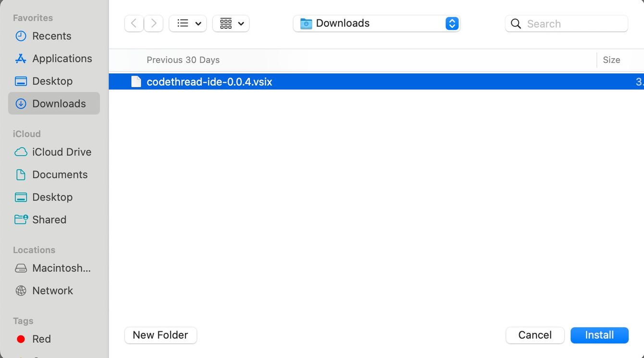
Task: Open the list view options dropdown
Action: click(188, 24)
